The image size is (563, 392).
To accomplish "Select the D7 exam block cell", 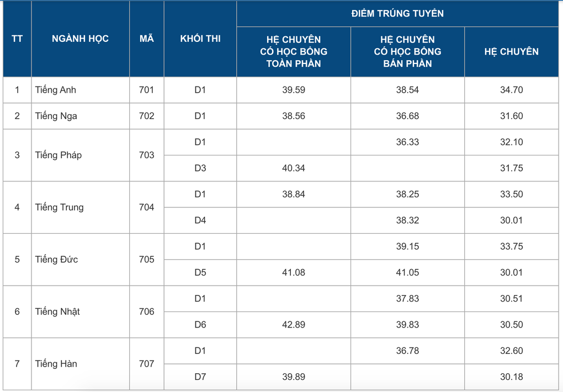I will coord(200,377).
